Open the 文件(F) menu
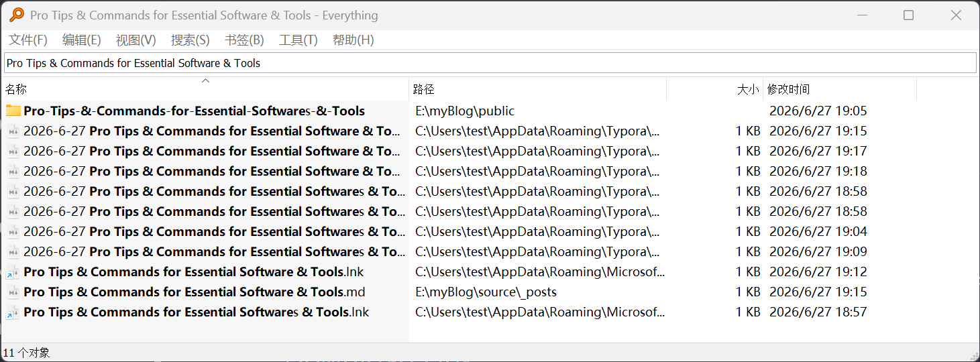 pyautogui.click(x=28, y=40)
